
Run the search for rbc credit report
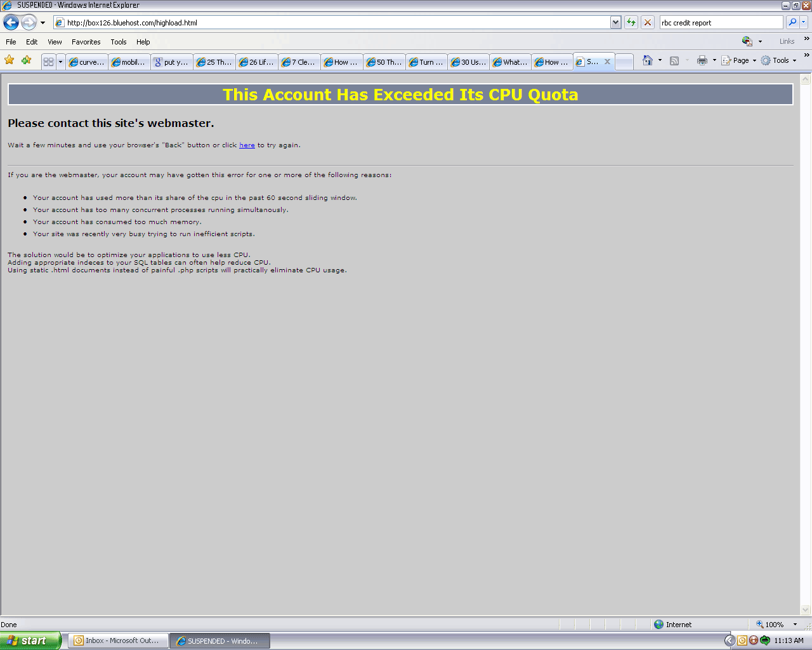[793, 22]
